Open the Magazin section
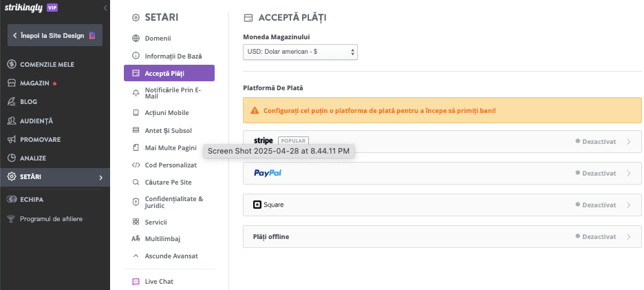 point(34,83)
